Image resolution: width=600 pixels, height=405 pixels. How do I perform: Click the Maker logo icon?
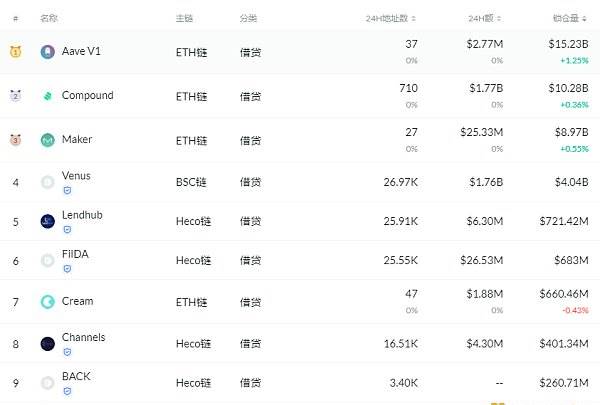47,140
